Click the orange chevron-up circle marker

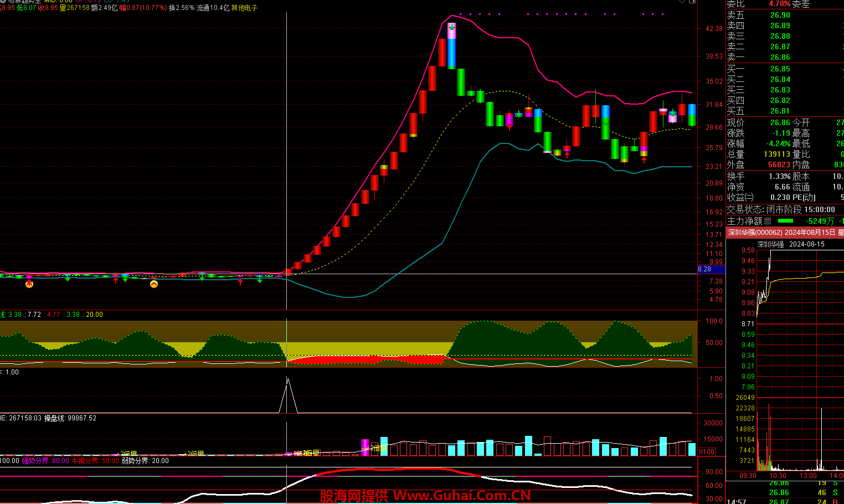tap(154, 284)
